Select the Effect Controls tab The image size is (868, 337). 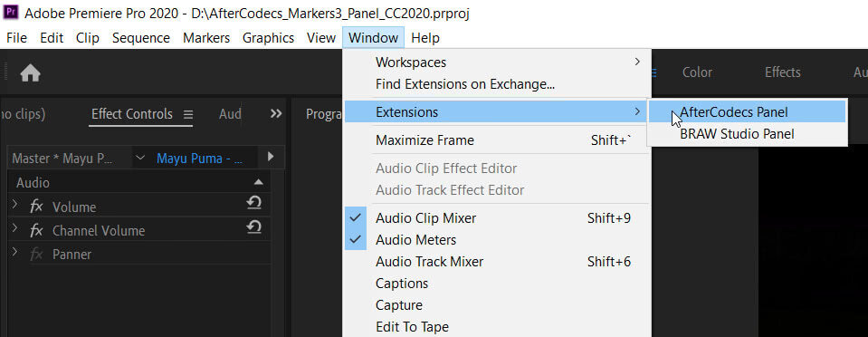(132, 114)
